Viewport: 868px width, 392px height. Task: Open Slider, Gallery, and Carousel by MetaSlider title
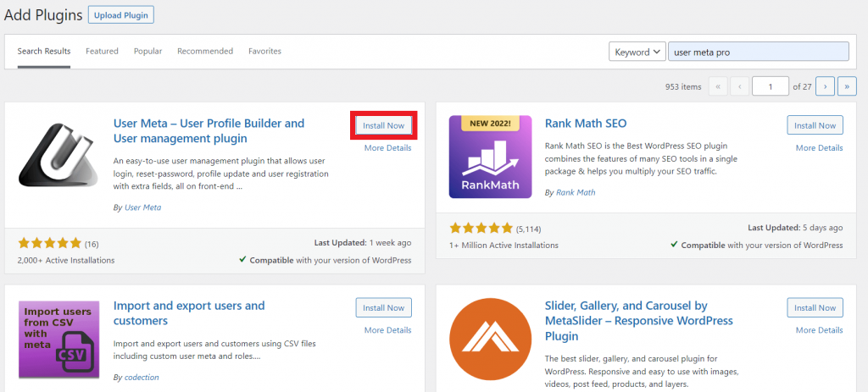pyautogui.click(x=639, y=321)
